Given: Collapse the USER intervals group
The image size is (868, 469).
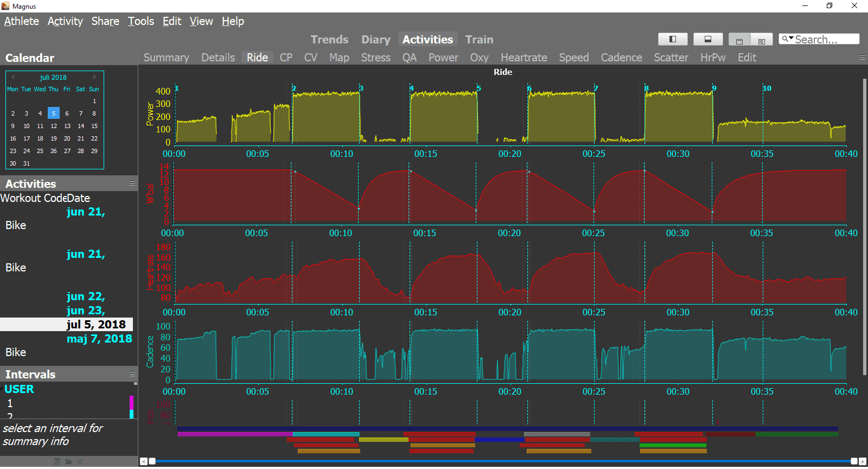Looking at the screenshot, I should (2, 388).
